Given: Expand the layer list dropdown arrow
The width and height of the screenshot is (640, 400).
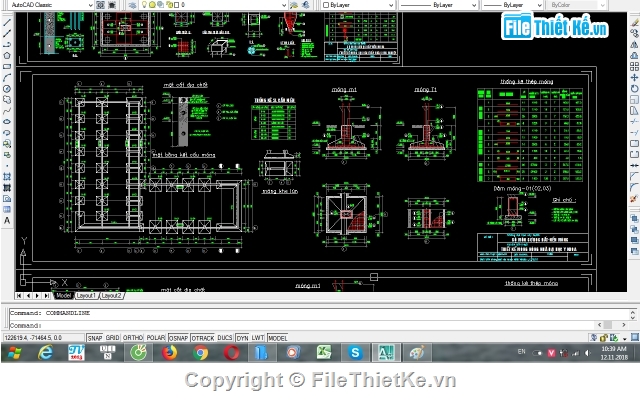Looking at the screenshot, I should tap(284, 5).
